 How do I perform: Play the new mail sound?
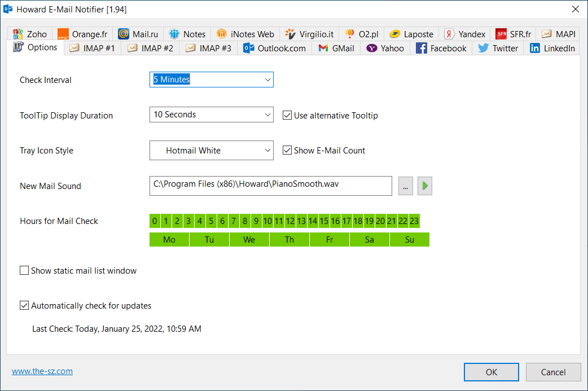coord(425,186)
